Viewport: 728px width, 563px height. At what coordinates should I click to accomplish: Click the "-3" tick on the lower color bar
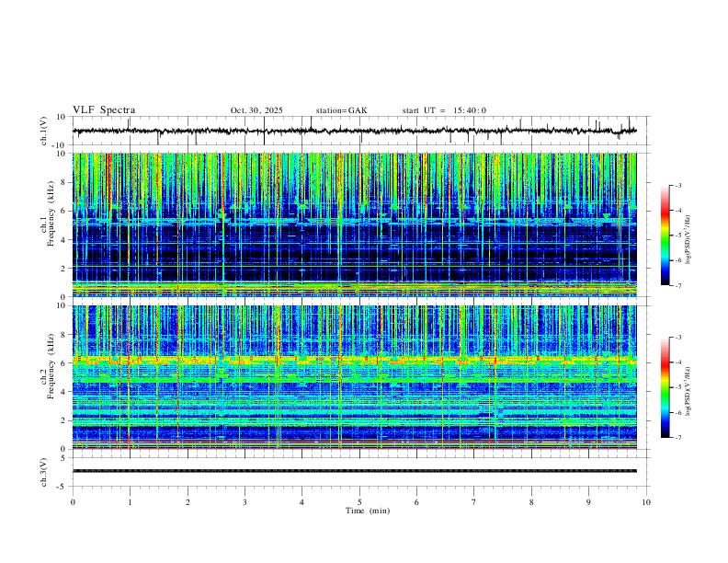coord(678,338)
